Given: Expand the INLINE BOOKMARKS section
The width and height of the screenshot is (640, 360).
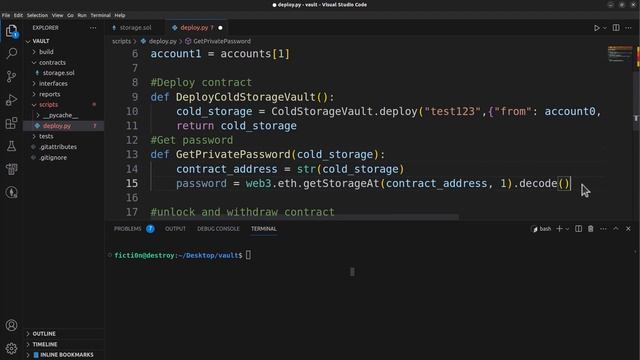Looking at the screenshot, I should [x=63, y=355].
